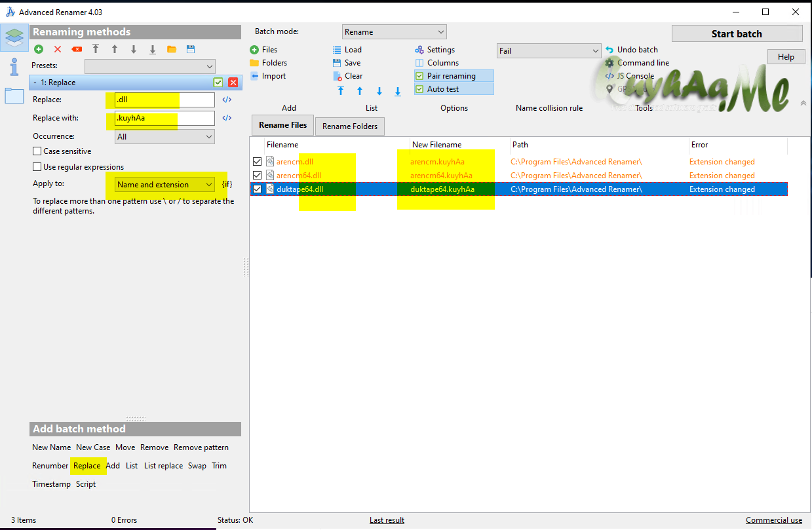Toggle enabled checkbox on 1: Replace method

218,83
